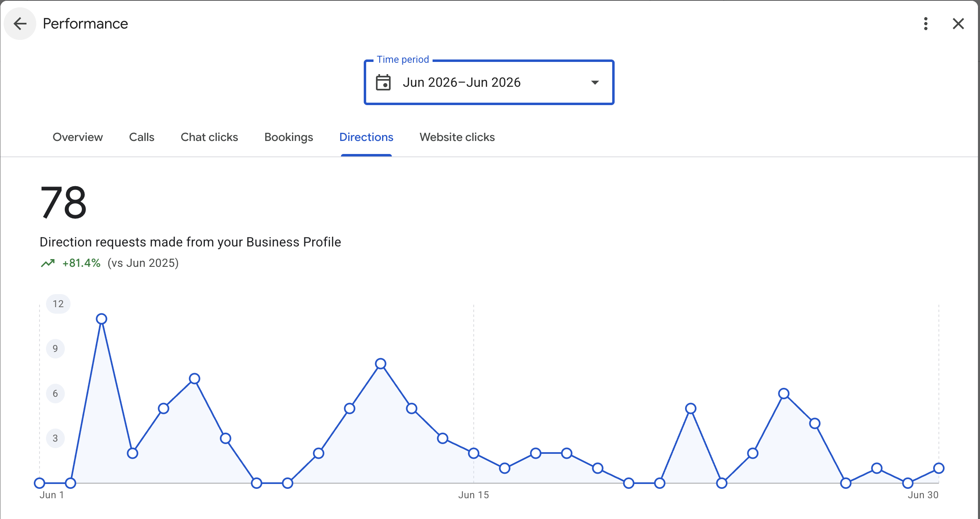Image resolution: width=980 pixels, height=519 pixels.
Task: Click the y-axis label 3
Action: click(x=55, y=438)
